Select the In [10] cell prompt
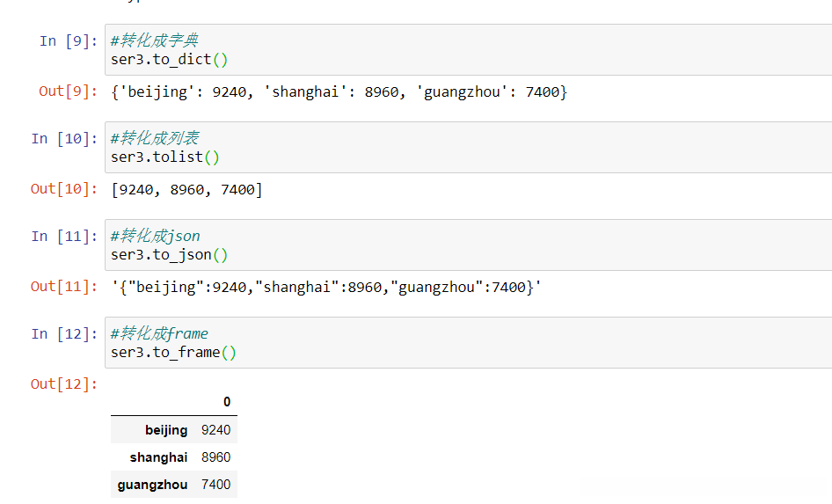The width and height of the screenshot is (832, 504). 61,138
